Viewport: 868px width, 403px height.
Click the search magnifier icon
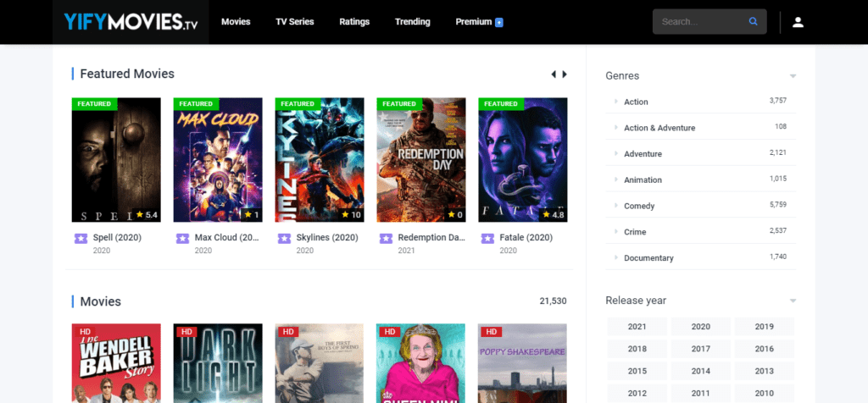tap(753, 21)
